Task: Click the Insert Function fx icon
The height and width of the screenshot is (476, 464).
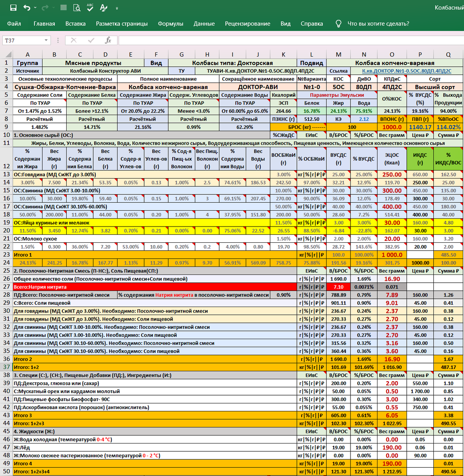Action: (108, 40)
